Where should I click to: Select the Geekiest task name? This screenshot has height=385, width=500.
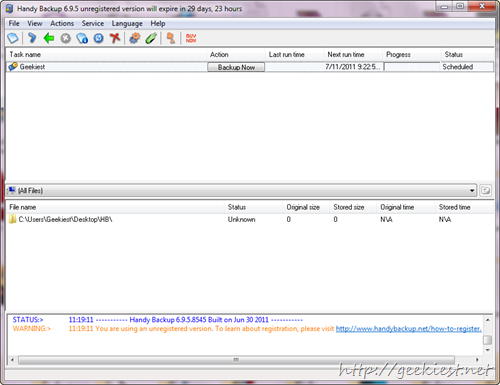tap(32, 67)
